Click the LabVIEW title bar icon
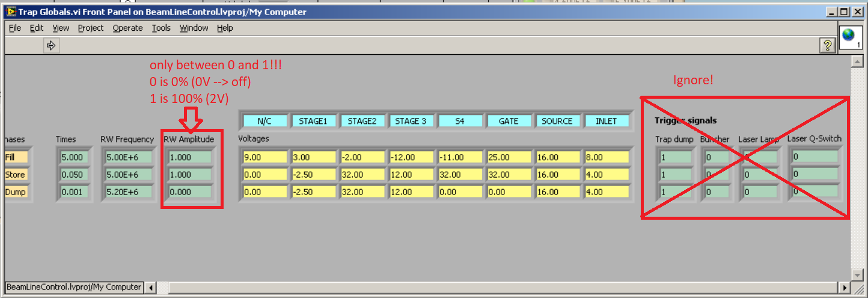 [x=10, y=11]
